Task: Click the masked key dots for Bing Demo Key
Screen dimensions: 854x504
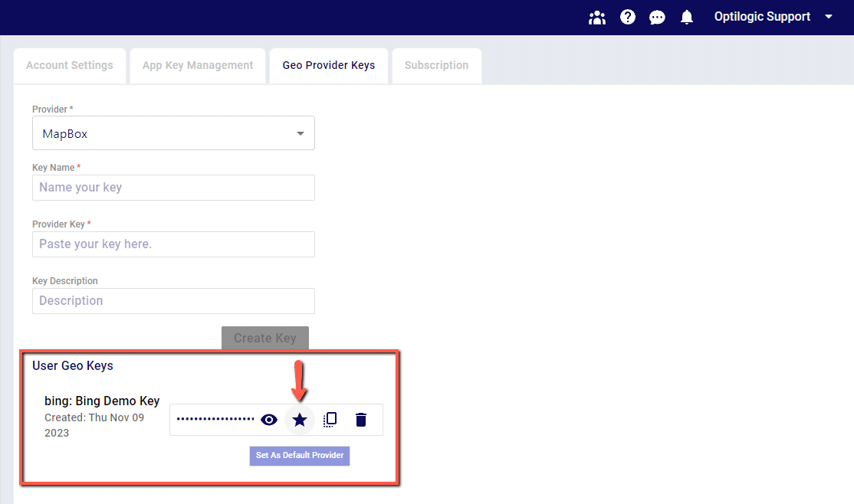Action: coord(215,419)
